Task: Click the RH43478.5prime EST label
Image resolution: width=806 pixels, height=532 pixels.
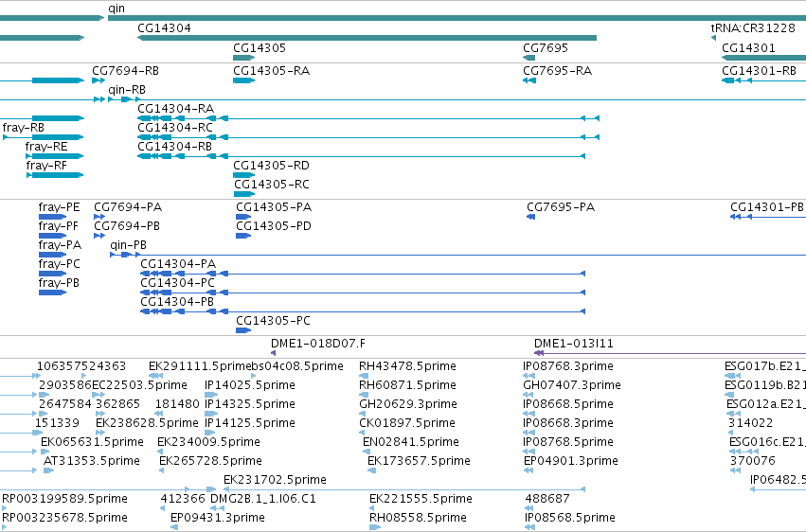Action: [407, 366]
